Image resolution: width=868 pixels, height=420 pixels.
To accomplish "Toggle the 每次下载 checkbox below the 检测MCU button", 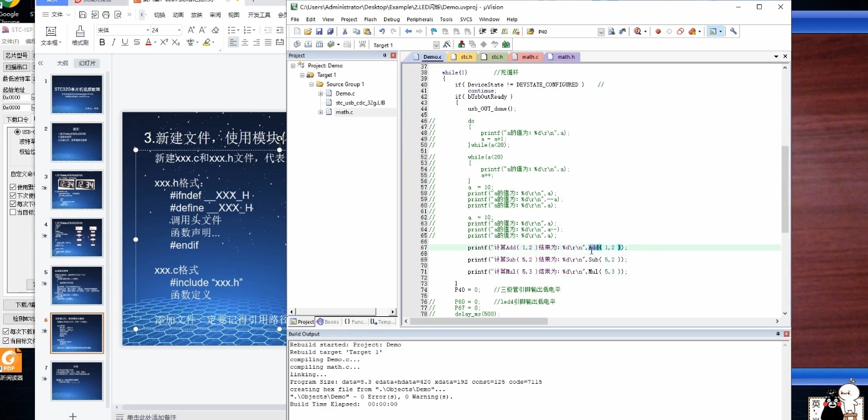I will pyautogui.click(x=6, y=332).
